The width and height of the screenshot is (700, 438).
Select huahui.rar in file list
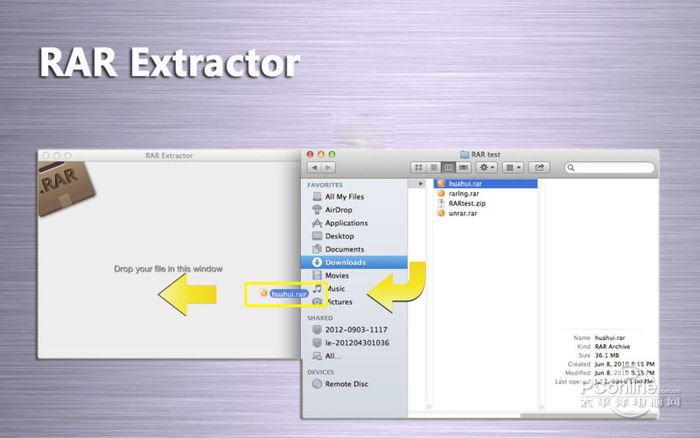(x=486, y=184)
